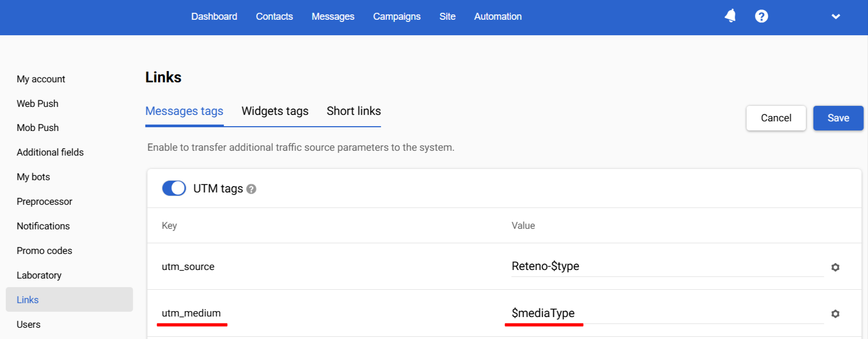The height and width of the screenshot is (339, 868).
Task: Open the notifications bell icon
Action: click(x=730, y=16)
